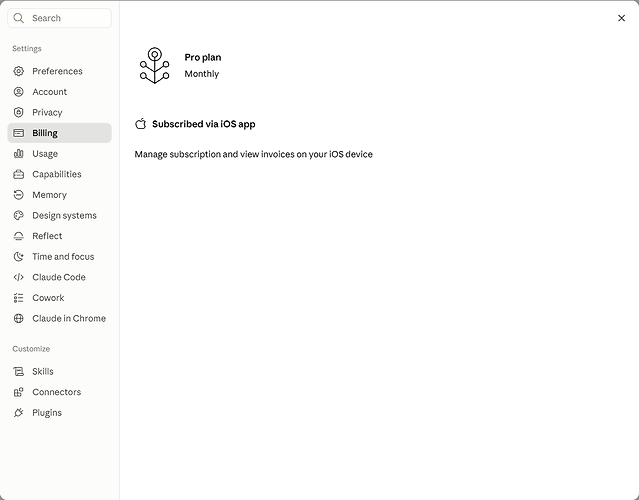Click the Memory history icon

coord(18,195)
